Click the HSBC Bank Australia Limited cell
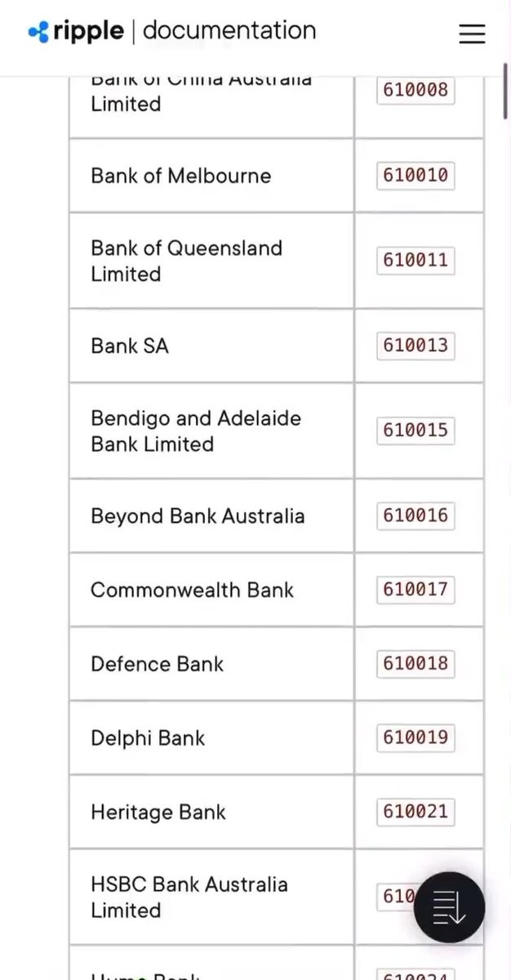Image resolution: width=511 pixels, height=980 pixels. [x=211, y=897]
